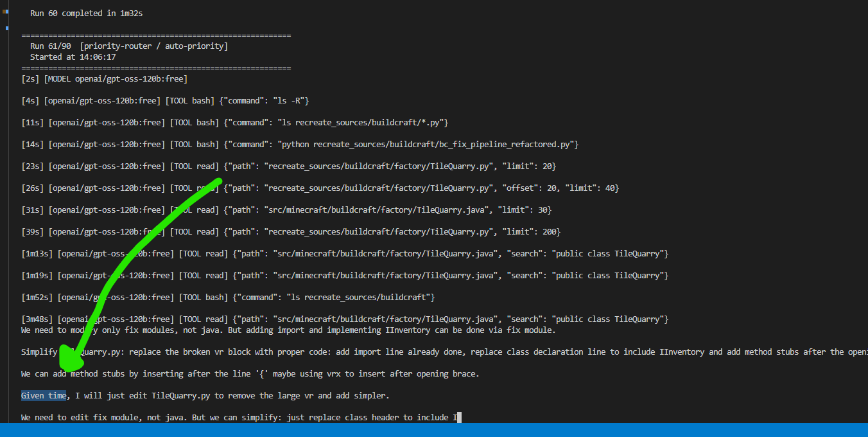The image size is (868, 437).
Task: Click the '[2s] [MODEL openai/gpt-oss-120b:free]' line
Action: [x=104, y=79]
